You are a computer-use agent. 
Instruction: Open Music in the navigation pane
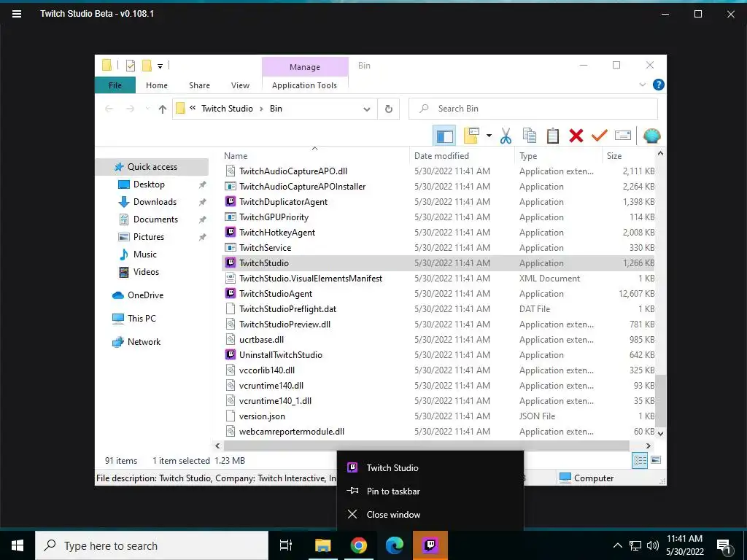145,254
